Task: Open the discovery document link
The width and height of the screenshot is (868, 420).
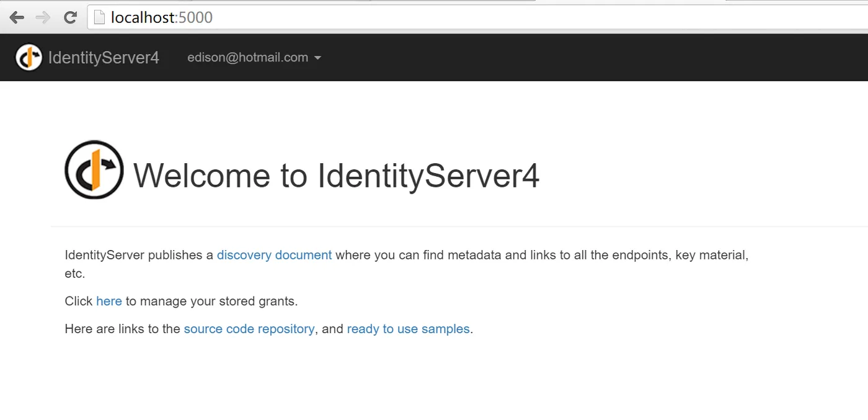Action: point(274,255)
